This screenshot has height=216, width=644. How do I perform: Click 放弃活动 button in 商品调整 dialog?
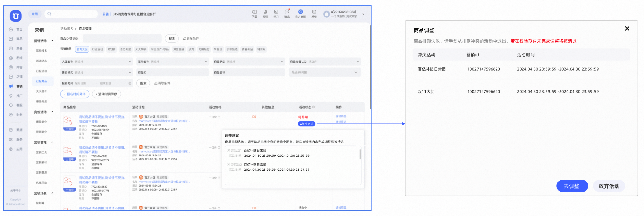(609, 186)
